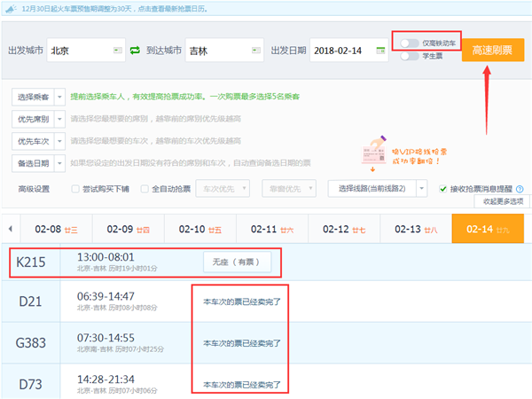The image size is (532, 399).
Task: Open the presale notice link in the top banner
Action: tap(114, 9)
